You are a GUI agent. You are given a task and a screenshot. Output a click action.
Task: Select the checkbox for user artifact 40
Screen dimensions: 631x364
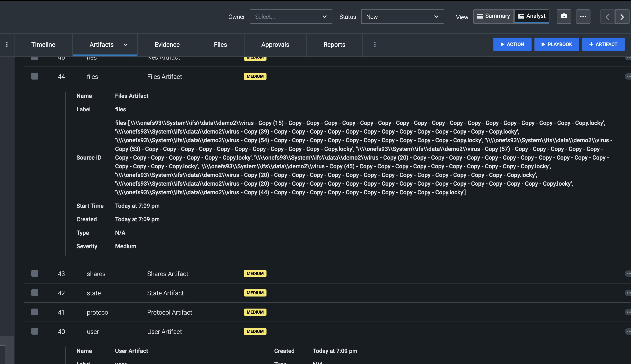[x=35, y=331]
